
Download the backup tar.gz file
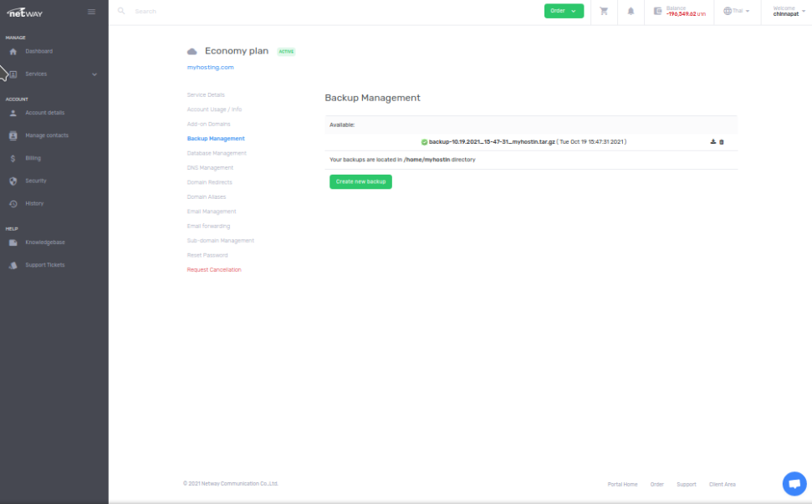coord(712,142)
